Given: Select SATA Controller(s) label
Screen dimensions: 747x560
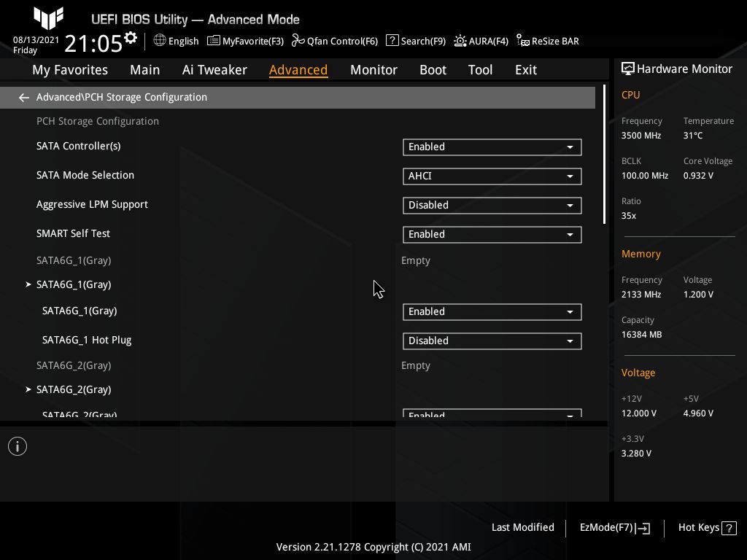Looking at the screenshot, I should (x=79, y=146).
